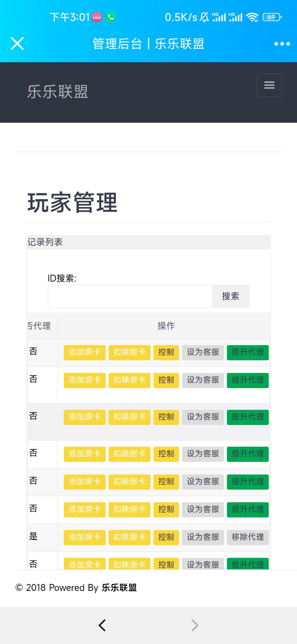This screenshot has height=644, width=297.
Task: Click 添加房卡 in the first row
Action: (x=84, y=352)
